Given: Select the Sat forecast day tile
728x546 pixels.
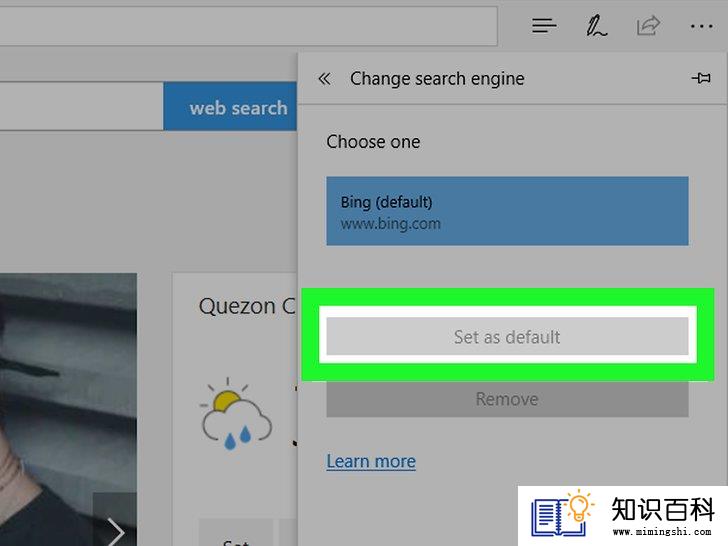Looking at the screenshot, I should (235, 534).
